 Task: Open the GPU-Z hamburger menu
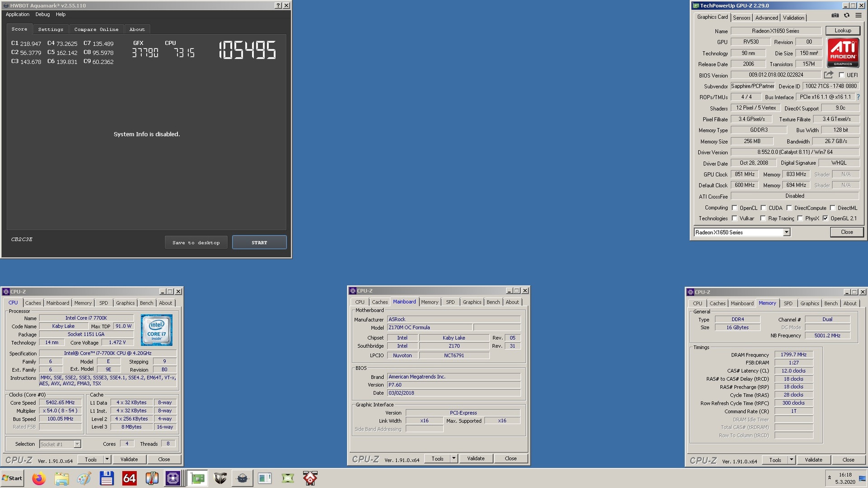tap(859, 15)
